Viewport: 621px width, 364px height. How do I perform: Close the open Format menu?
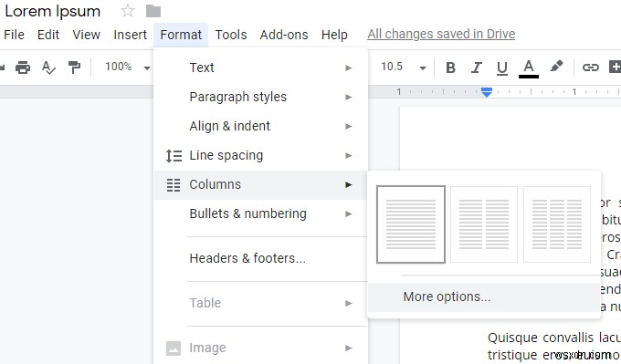click(x=181, y=35)
